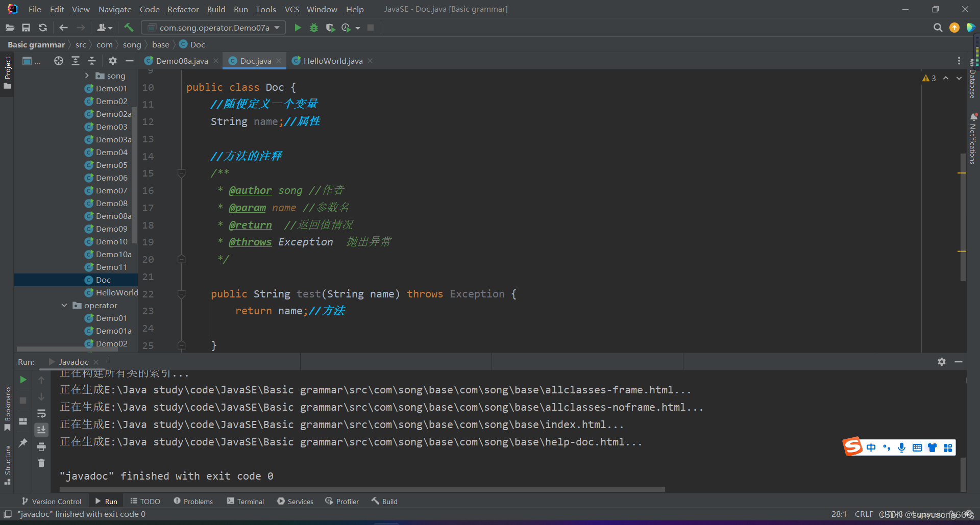Viewport: 980px width, 525px height.
Task: Click the 'base' breadcrumb
Action: point(160,45)
